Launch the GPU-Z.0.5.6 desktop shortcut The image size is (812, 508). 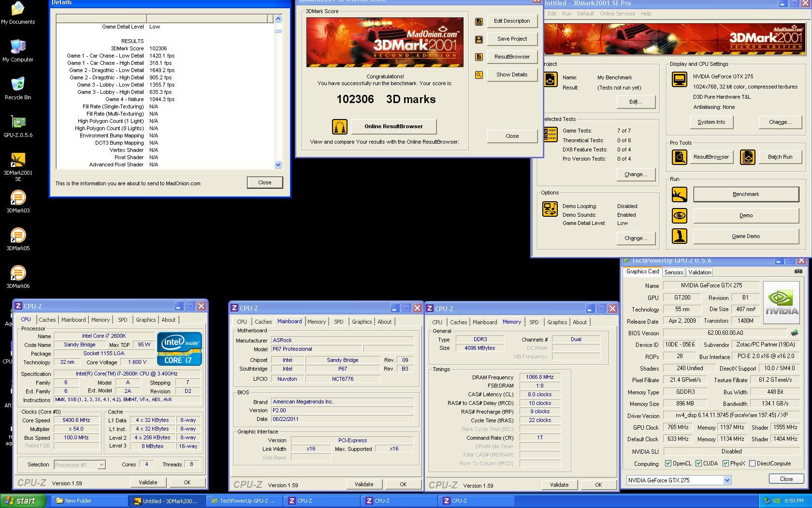[x=18, y=126]
